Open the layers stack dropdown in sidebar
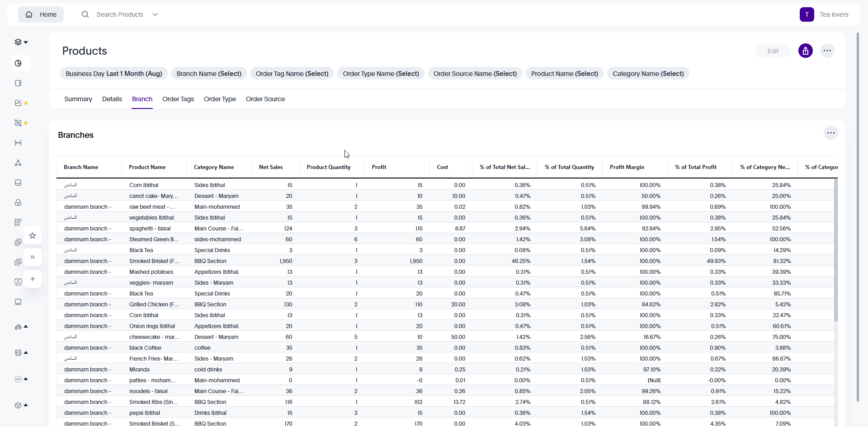Screen dimensions: 868x427 click(x=20, y=42)
